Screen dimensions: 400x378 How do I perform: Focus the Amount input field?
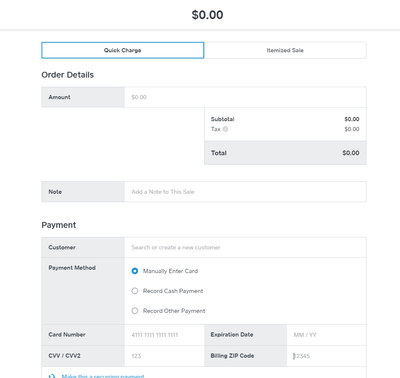tap(245, 97)
